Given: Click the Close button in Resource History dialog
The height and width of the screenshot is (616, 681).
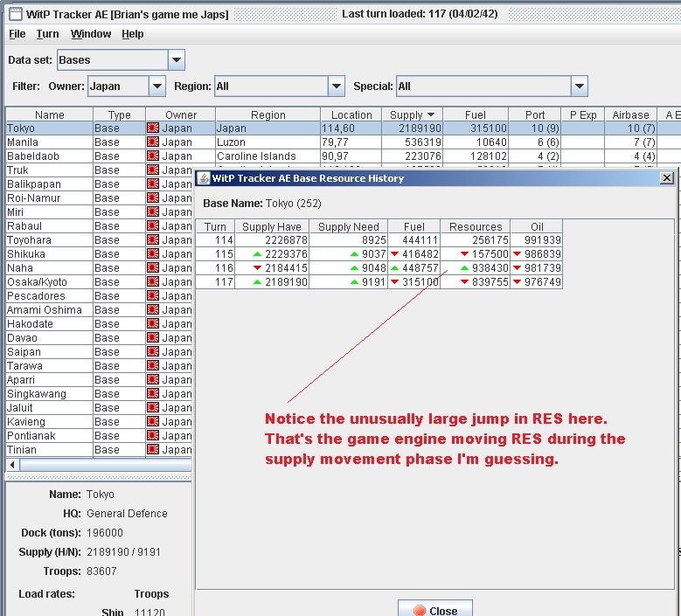Looking at the screenshot, I should pos(435,610).
